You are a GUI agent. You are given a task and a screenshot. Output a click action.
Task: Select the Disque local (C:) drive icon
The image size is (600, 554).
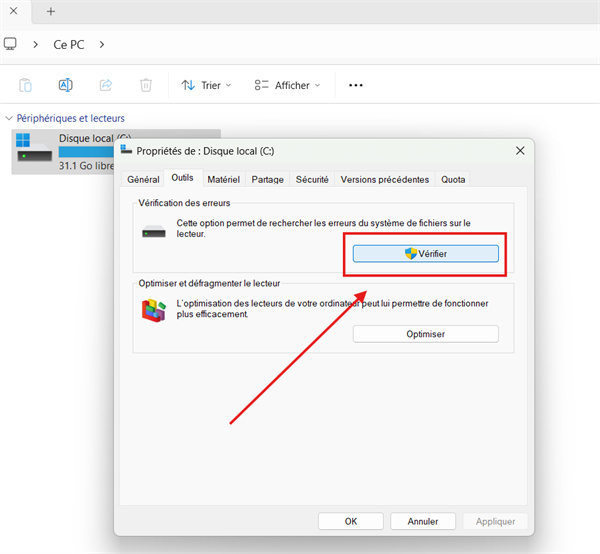[34, 148]
